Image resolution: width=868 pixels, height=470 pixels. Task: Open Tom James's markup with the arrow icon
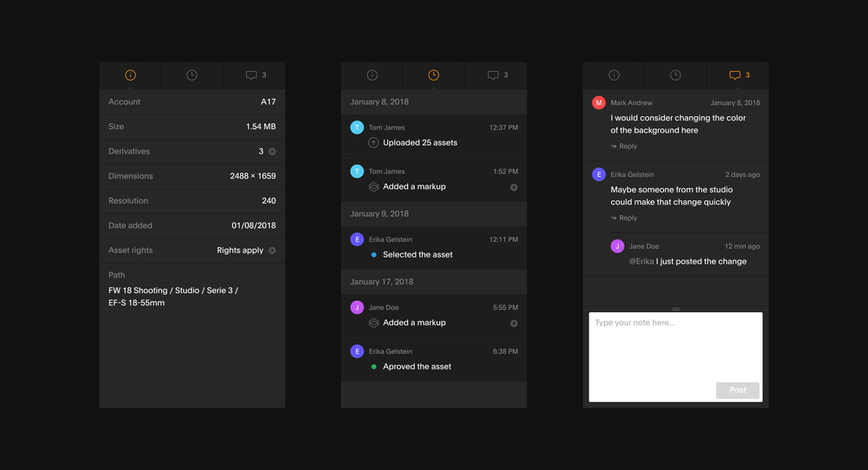pyautogui.click(x=514, y=187)
